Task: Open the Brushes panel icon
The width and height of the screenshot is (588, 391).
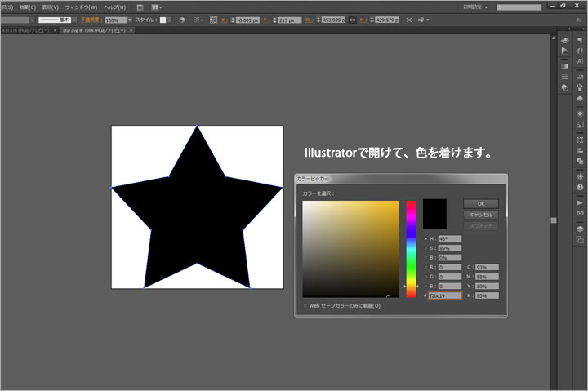Action: click(x=580, y=87)
